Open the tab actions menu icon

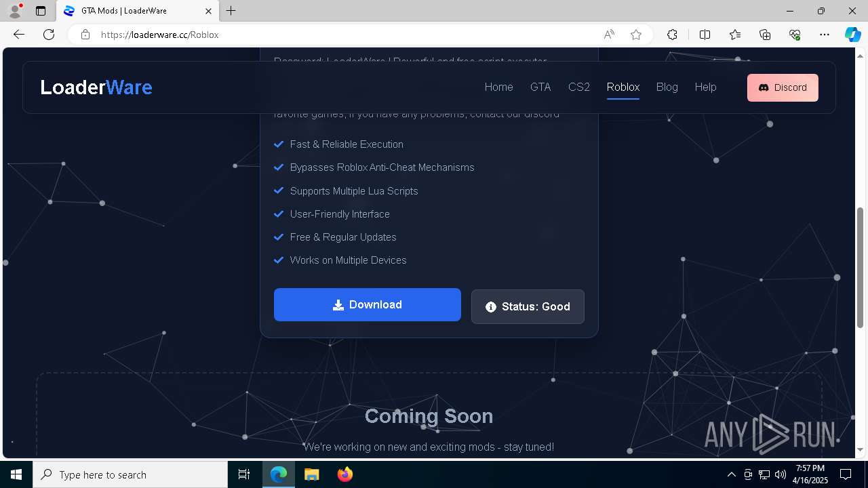pyautogui.click(x=41, y=11)
